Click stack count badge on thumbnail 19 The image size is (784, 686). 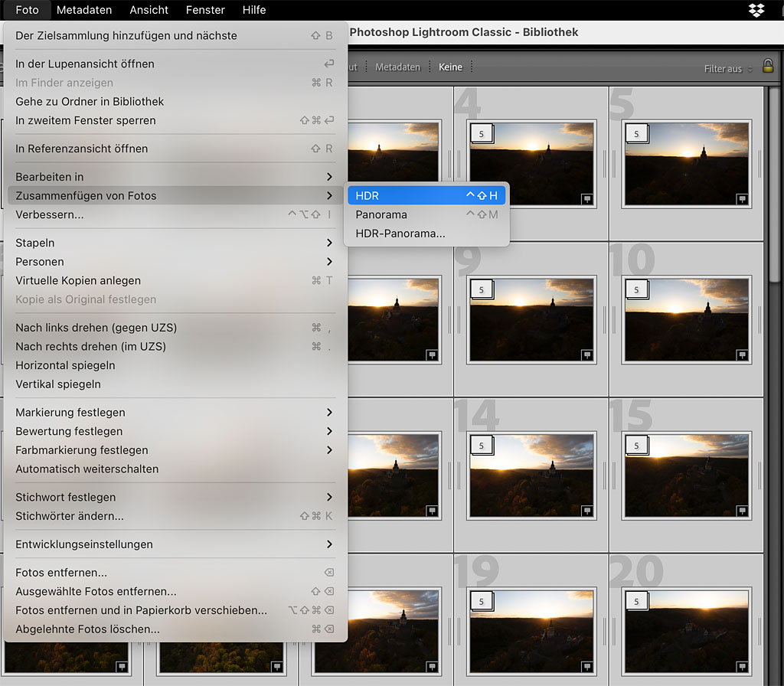pyautogui.click(x=482, y=602)
